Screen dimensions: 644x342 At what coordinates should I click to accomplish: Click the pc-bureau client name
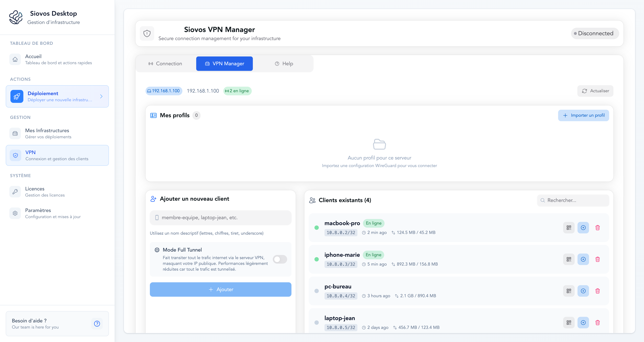click(x=338, y=286)
